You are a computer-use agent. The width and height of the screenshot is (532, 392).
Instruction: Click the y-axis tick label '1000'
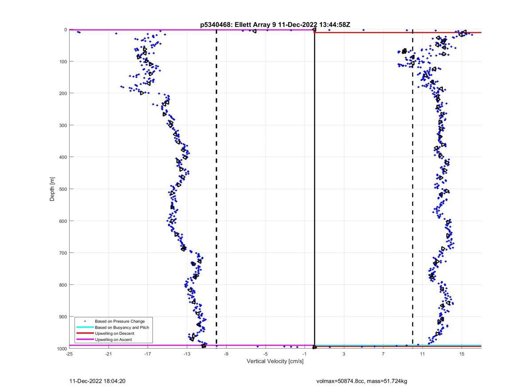[62, 349]
